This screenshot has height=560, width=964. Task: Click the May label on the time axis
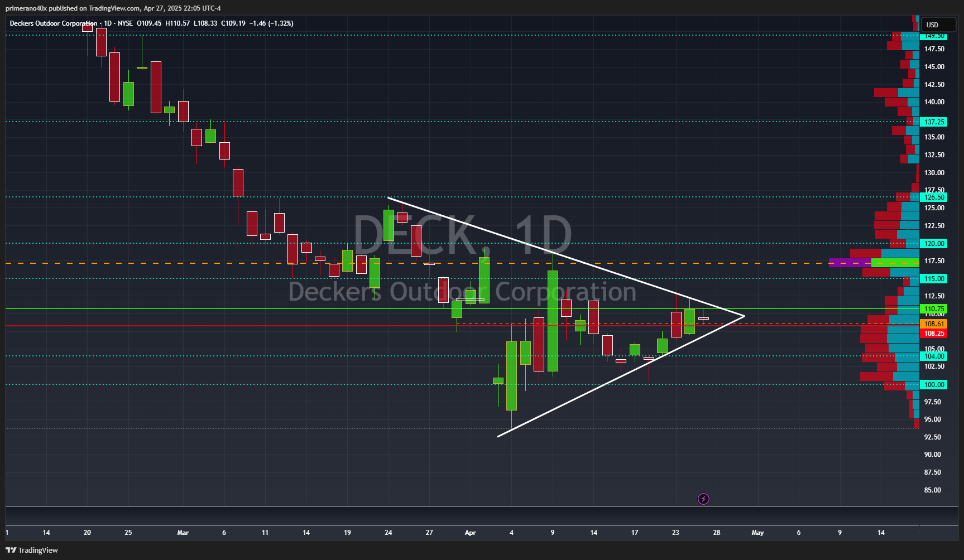click(x=757, y=533)
